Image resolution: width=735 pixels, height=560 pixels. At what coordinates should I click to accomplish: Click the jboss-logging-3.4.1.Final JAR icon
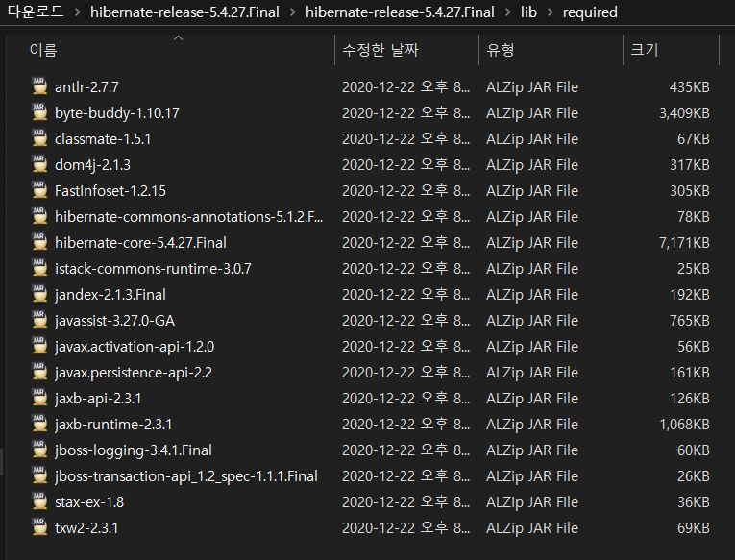39,450
